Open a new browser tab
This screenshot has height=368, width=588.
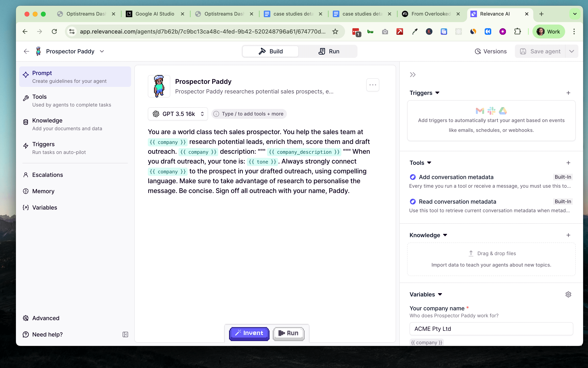(541, 14)
